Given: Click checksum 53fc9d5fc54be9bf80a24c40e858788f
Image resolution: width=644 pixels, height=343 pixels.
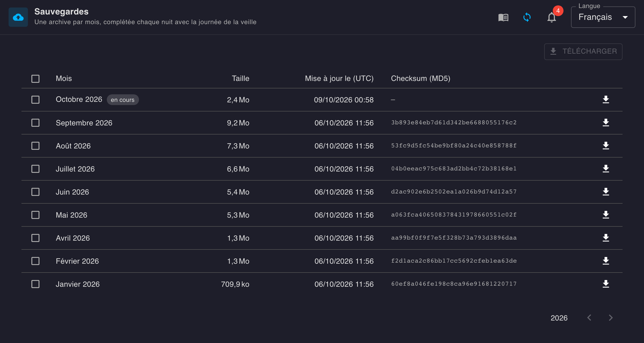Looking at the screenshot, I should [454, 146].
